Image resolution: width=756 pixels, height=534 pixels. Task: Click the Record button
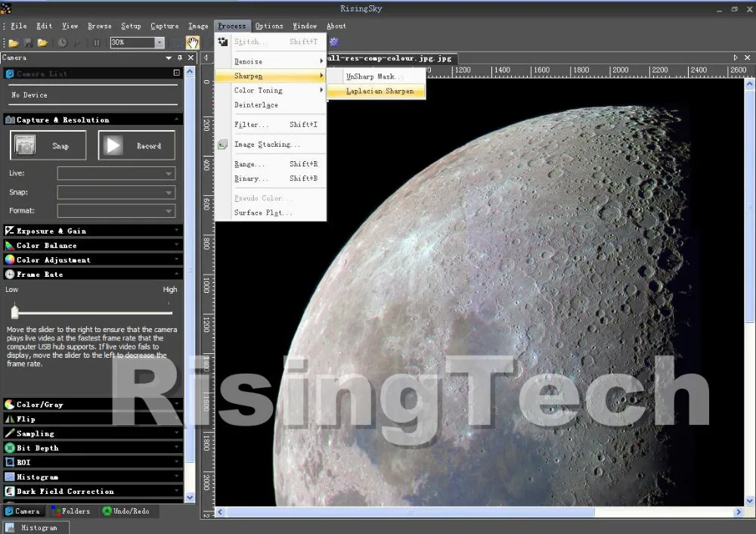click(x=136, y=145)
